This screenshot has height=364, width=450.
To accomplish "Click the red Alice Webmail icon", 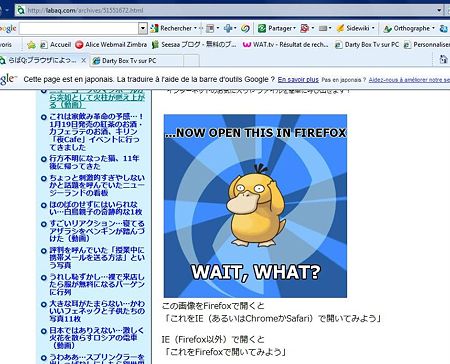I will (79, 45).
